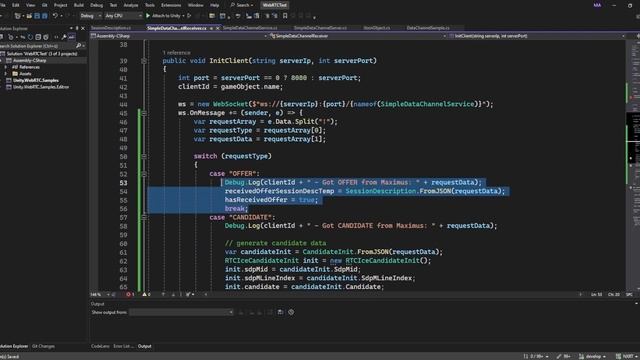
Task: Select the Unity.WebRTC.Samples.Editor project
Action: (x=41, y=87)
